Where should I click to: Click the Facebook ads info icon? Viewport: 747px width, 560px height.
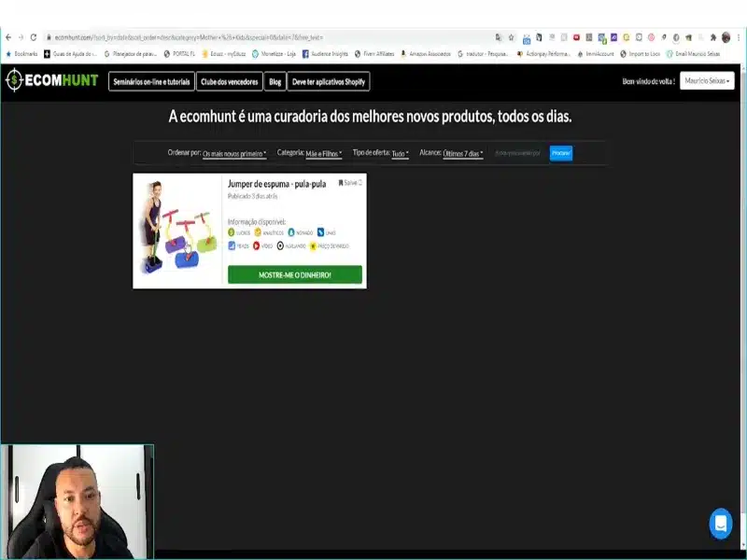coord(232,245)
